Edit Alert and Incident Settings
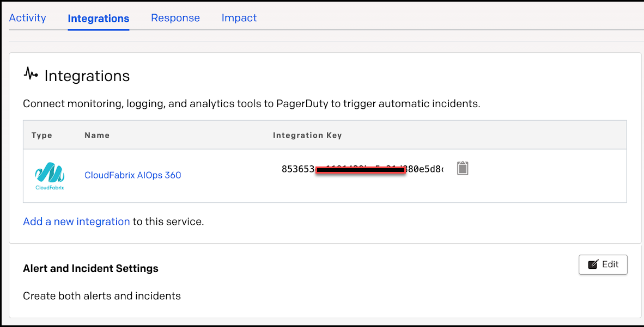Image resolution: width=644 pixels, height=327 pixels. coord(603,264)
